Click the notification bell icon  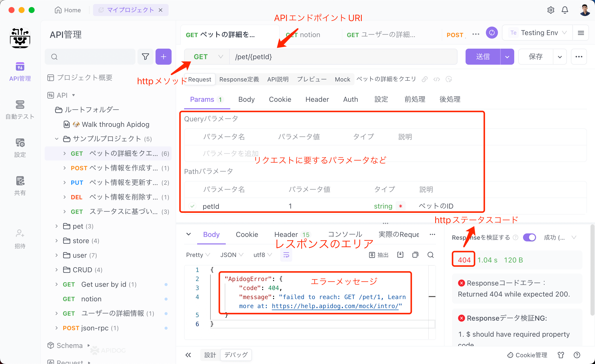click(x=565, y=10)
